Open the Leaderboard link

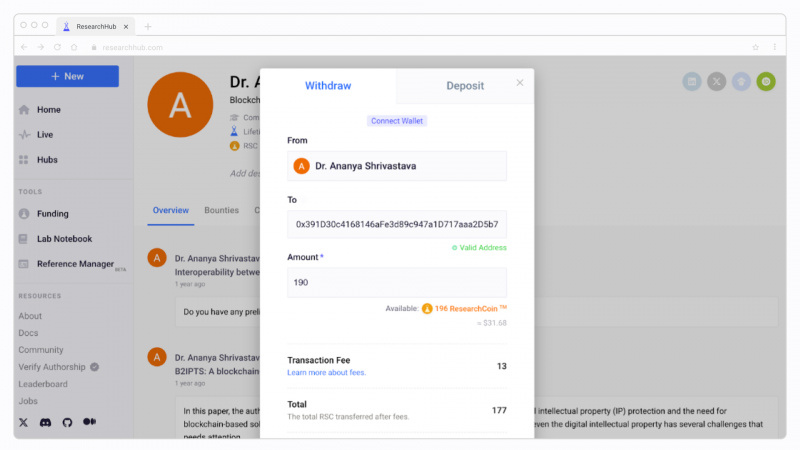tap(43, 384)
